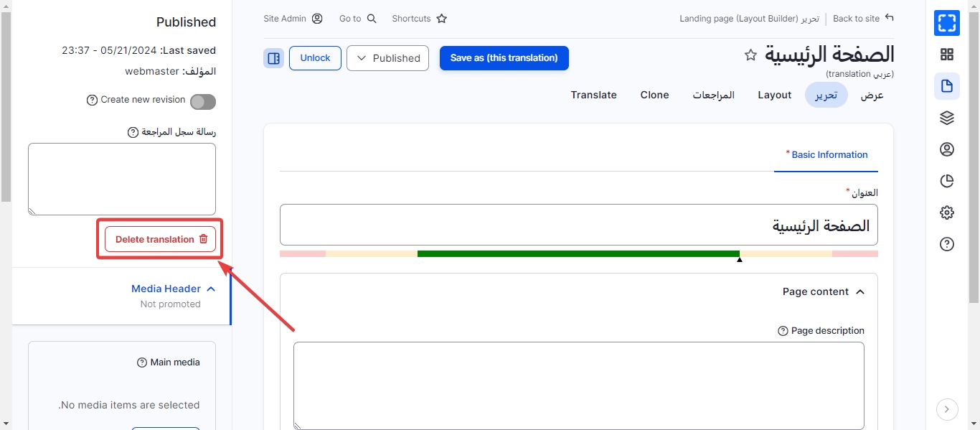This screenshot has width=980, height=430.
Task: Open the settings gear icon in sidebar
Action: click(946, 212)
